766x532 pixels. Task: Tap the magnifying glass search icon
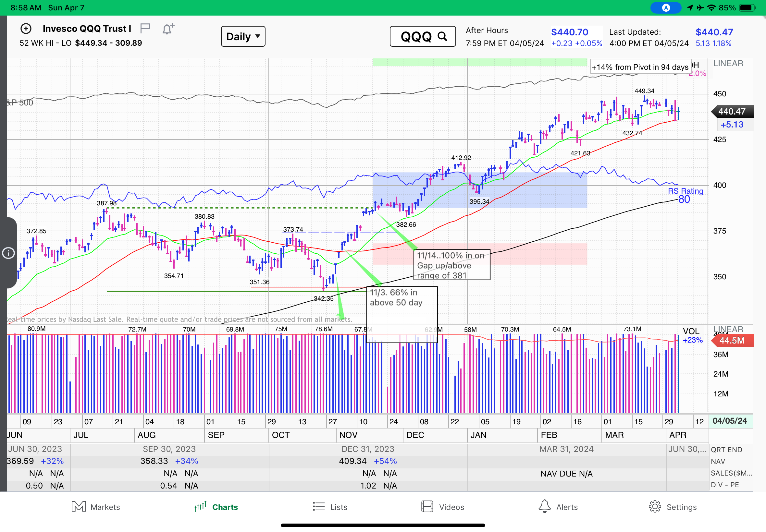pos(442,36)
